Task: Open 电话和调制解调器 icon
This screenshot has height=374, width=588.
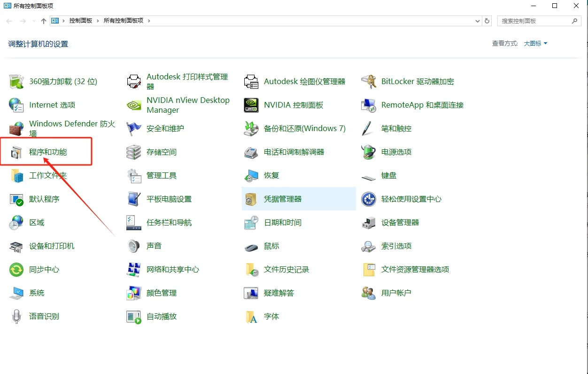Action: click(x=251, y=152)
